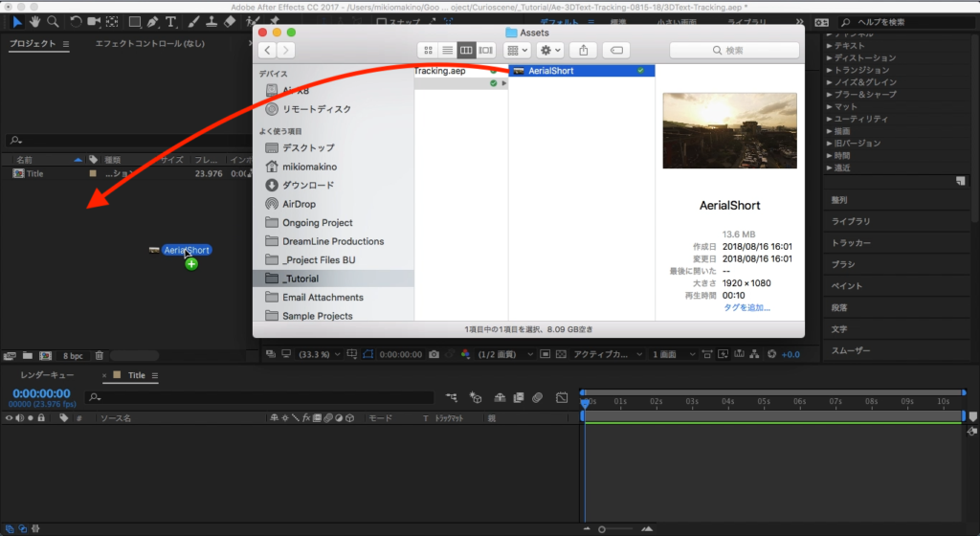Screen dimensions: 980x536
Task: Switch to the レンダーキュー tab
Action: point(48,375)
